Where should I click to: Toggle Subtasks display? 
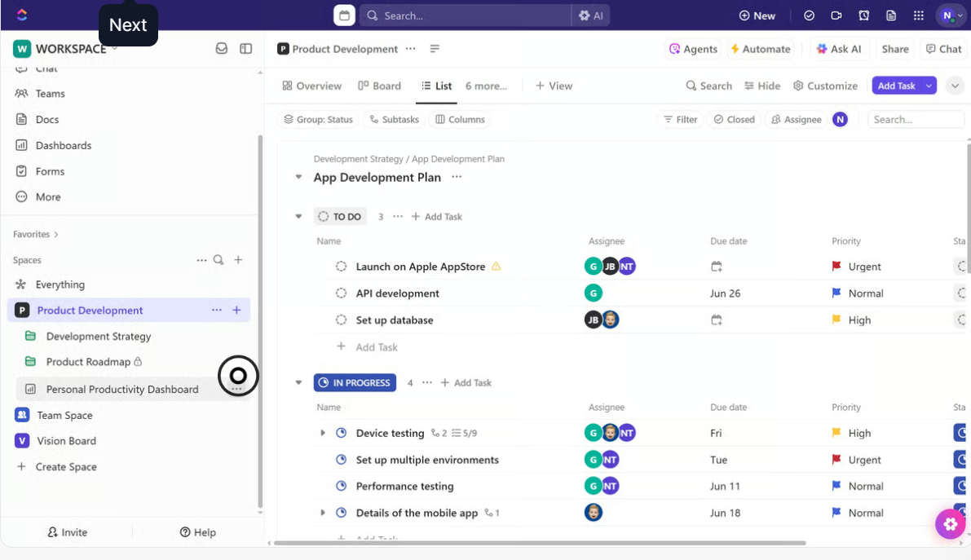pyautogui.click(x=395, y=120)
